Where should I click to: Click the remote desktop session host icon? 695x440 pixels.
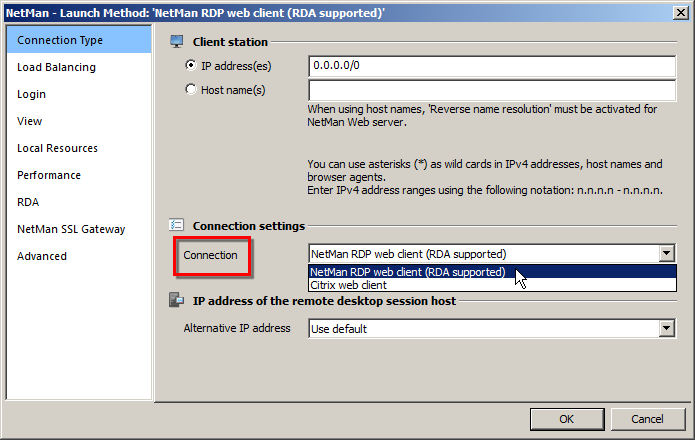click(177, 301)
